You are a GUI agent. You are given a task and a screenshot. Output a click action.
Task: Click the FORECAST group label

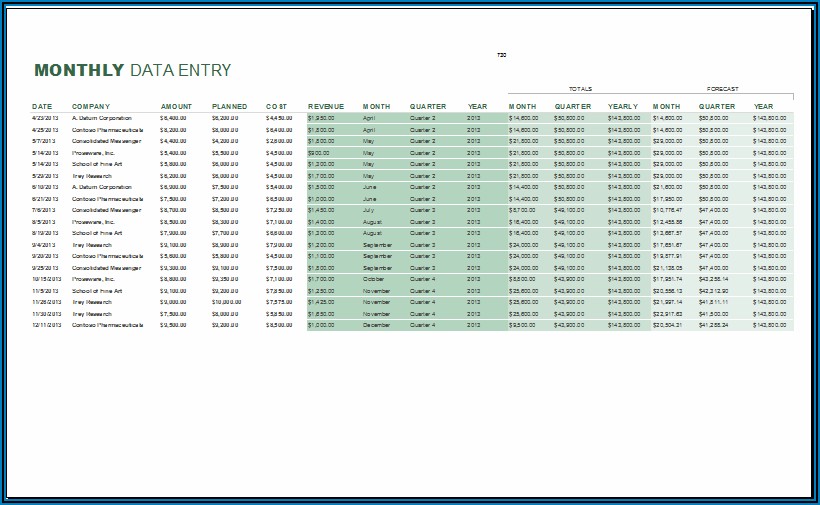[x=722, y=89]
